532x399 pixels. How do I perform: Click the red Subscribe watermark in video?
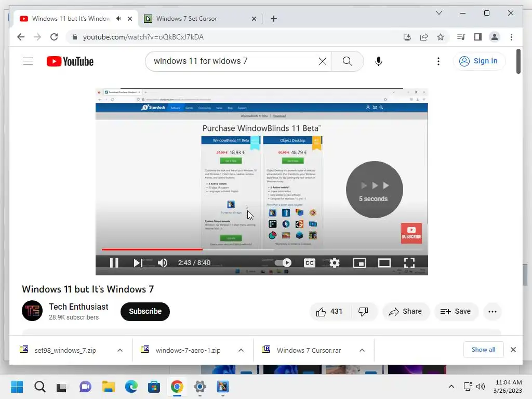pos(411,233)
